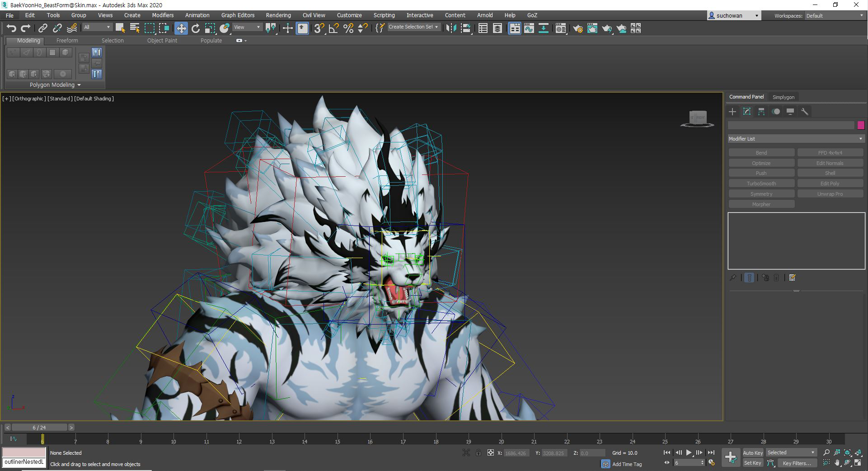868x471 pixels.
Task: Toggle the Pin Stack button
Action: [x=733, y=278]
